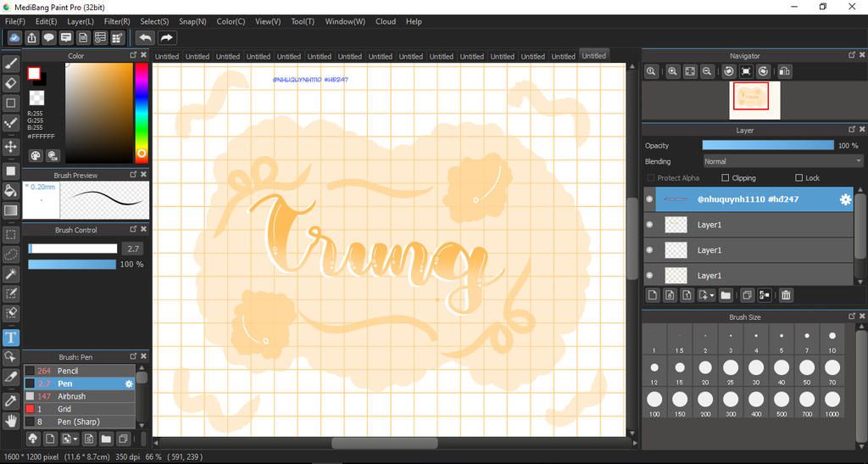Select the Dot pen tool
The image size is (868, 464).
coord(10,122)
